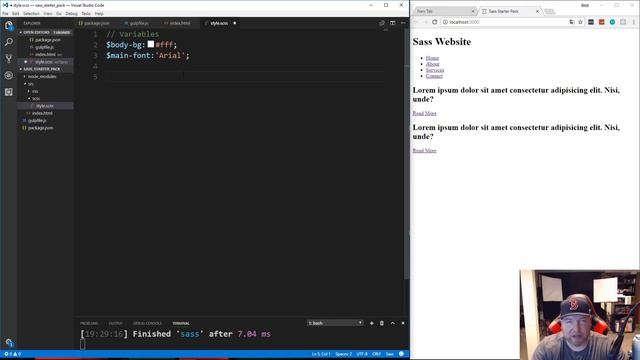Open gulpfile.js in the project tree
The height and width of the screenshot is (360, 640).
[x=37, y=120]
